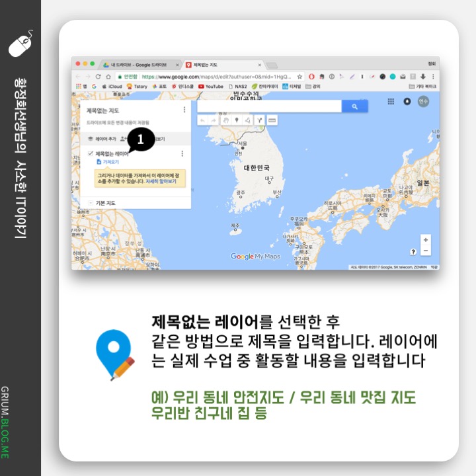476x476 pixels.
Task: Uncheck the 제목없는 레이어 layer checkbox
Action: click(x=91, y=153)
